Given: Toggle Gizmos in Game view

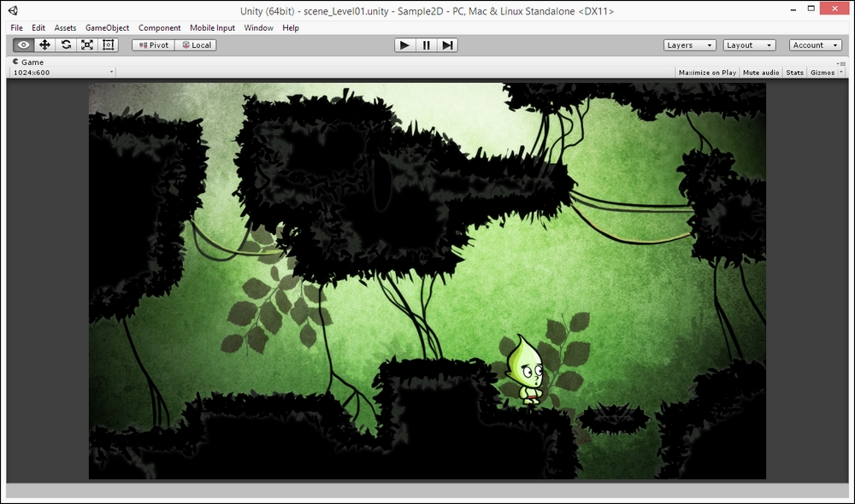Looking at the screenshot, I should tap(823, 73).
